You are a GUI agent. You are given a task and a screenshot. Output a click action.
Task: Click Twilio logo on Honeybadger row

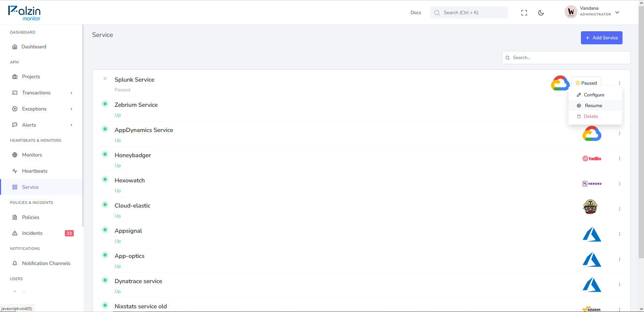592,159
